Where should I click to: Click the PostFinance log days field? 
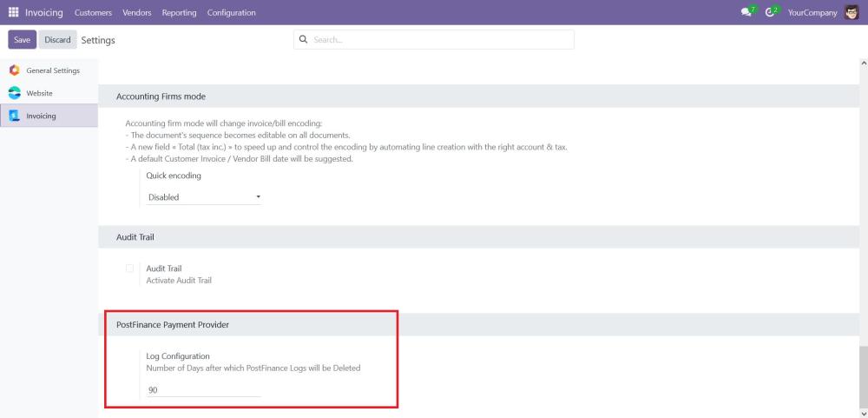click(x=203, y=390)
